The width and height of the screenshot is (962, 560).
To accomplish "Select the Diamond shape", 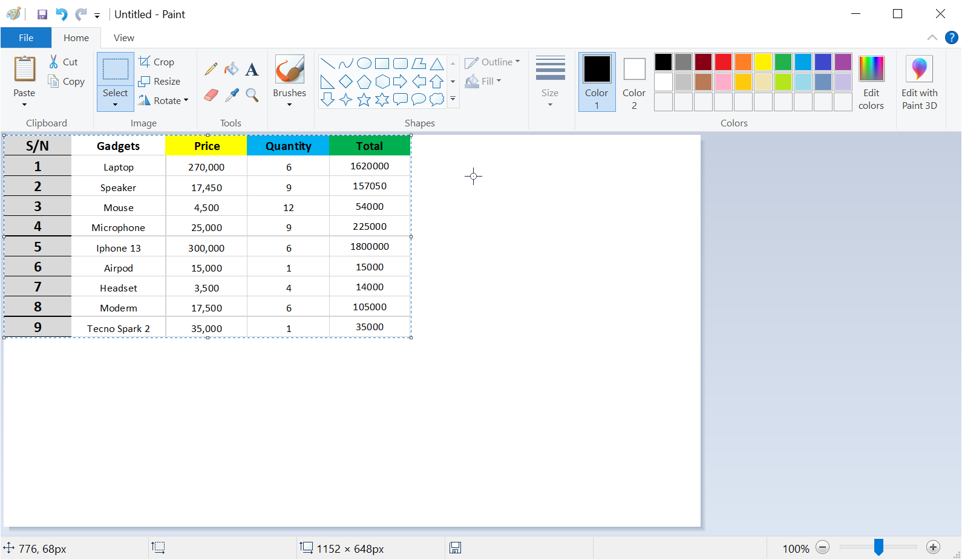I will coord(345,82).
